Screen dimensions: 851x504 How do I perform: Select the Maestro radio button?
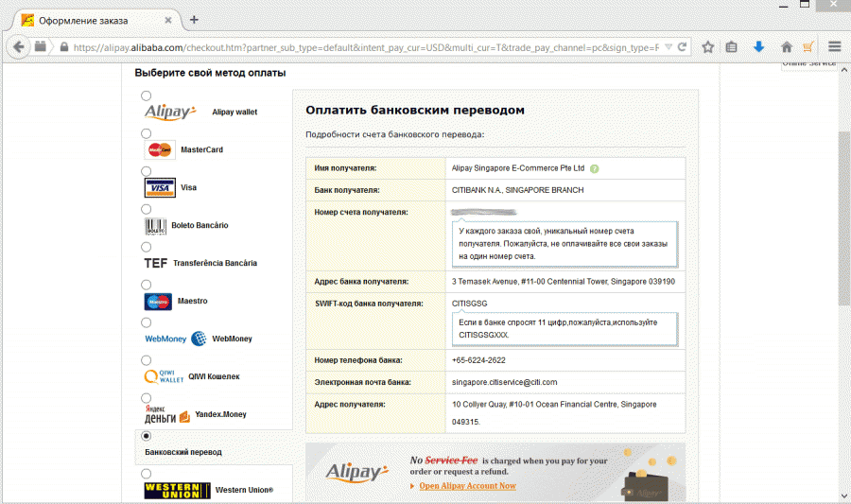[x=146, y=285]
